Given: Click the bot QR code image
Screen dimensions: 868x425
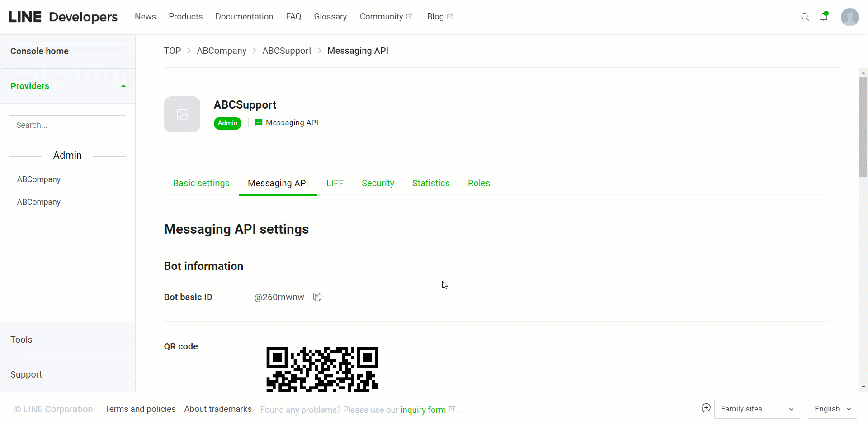Looking at the screenshot, I should [x=322, y=369].
